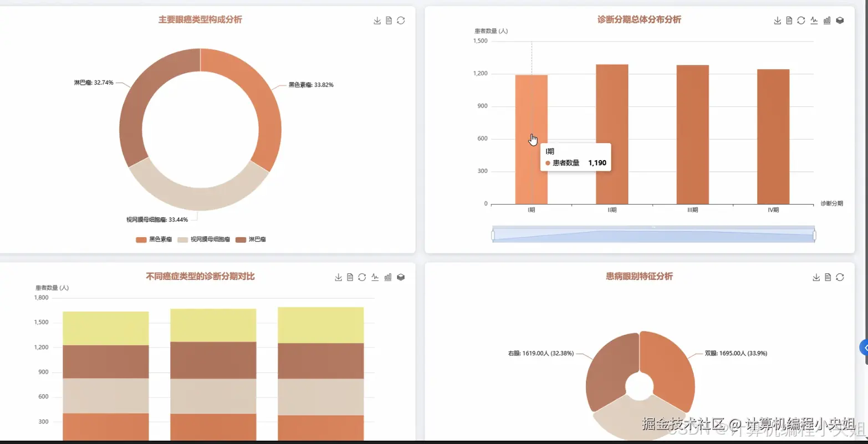Download 不同癌症类型的诊断分期对比 chart image
The width and height of the screenshot is (868, 444).
pos(339,277)
